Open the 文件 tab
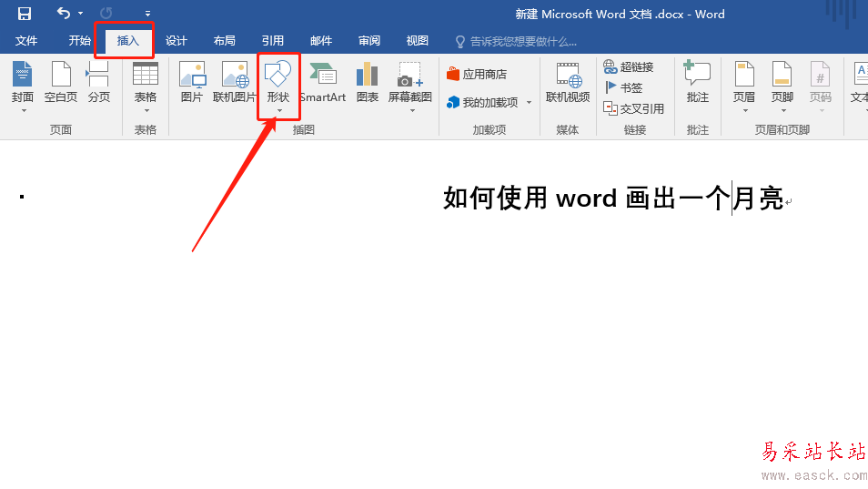868x489 pixels. (x=26, y=40)
